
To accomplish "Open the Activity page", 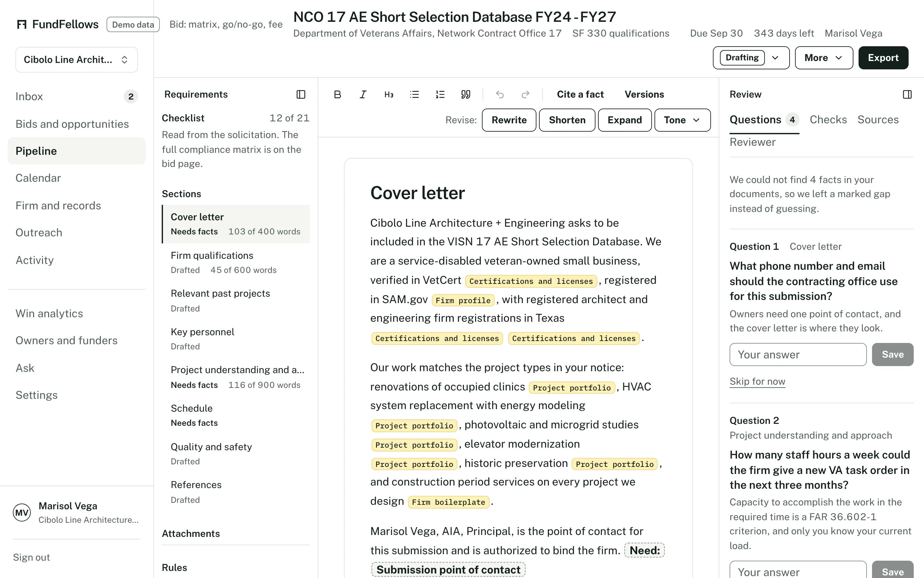I will [76, 260].
